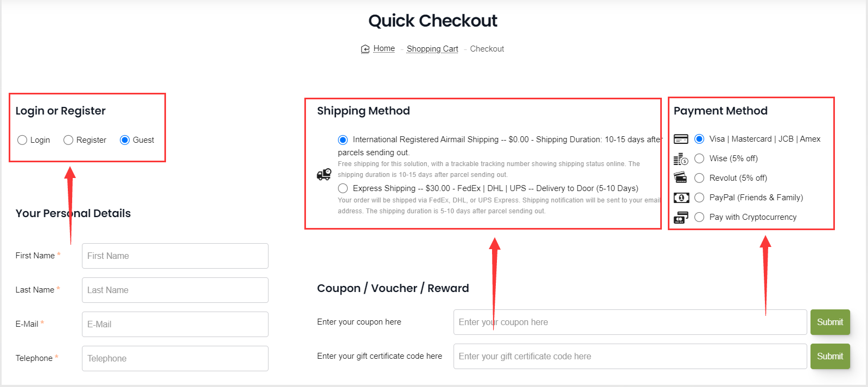This screenshot has height=387, width=868.
Task: Click the credit card icon beside Visa
Action: coord(681,139)
